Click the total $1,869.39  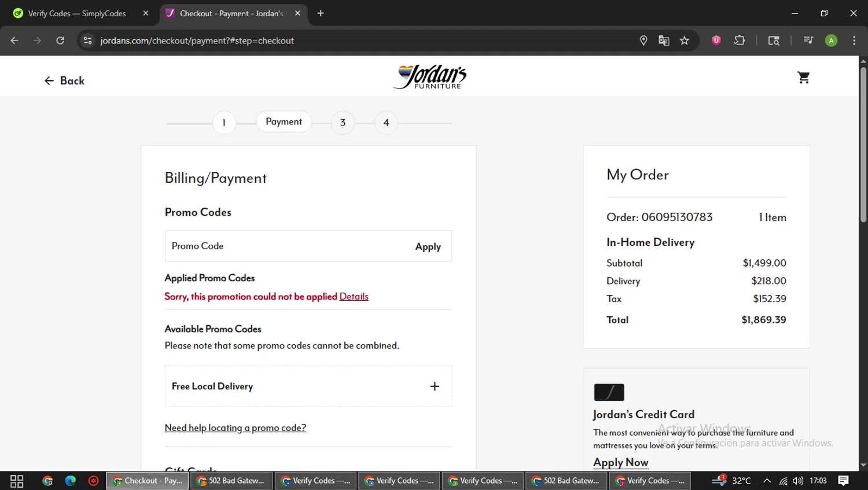(764, 320)
